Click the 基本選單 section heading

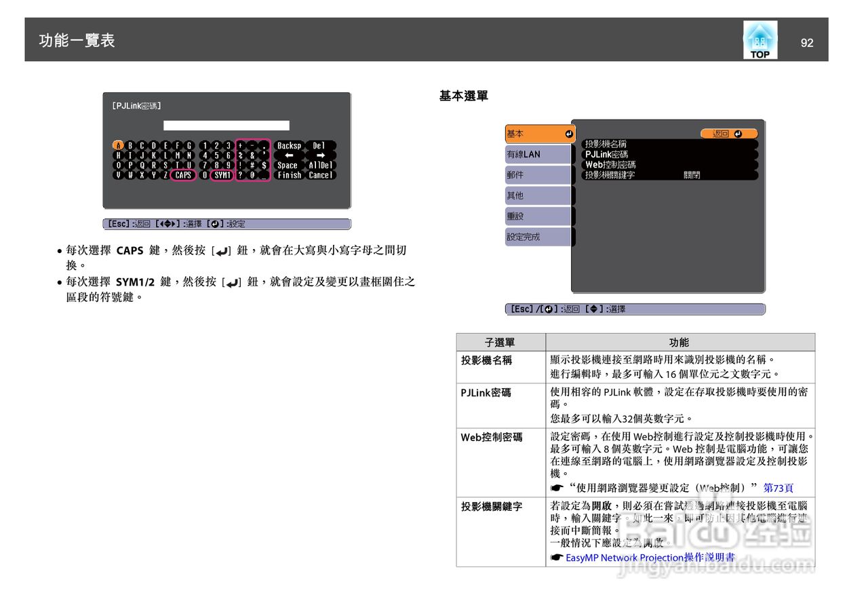point(464,96)
